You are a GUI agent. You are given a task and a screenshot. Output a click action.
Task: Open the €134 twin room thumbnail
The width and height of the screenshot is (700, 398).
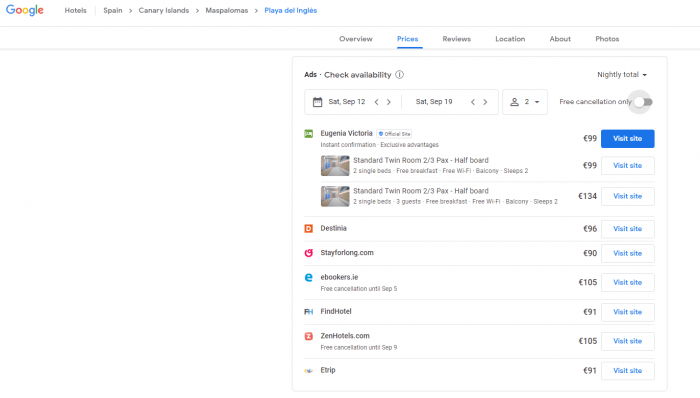tap(335, 196)
